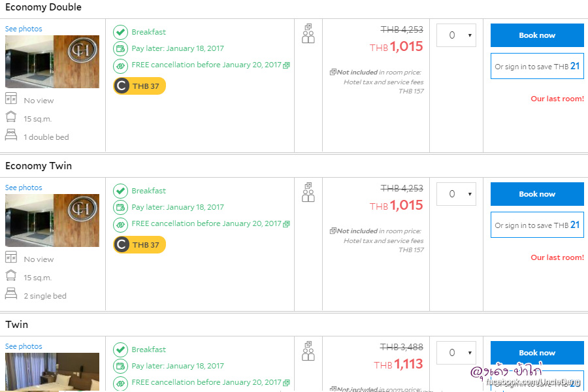Open Economy Double room quantity dropdown
Image resolution: width=588 pixels, height=392 pixels.
click(456, 35)
